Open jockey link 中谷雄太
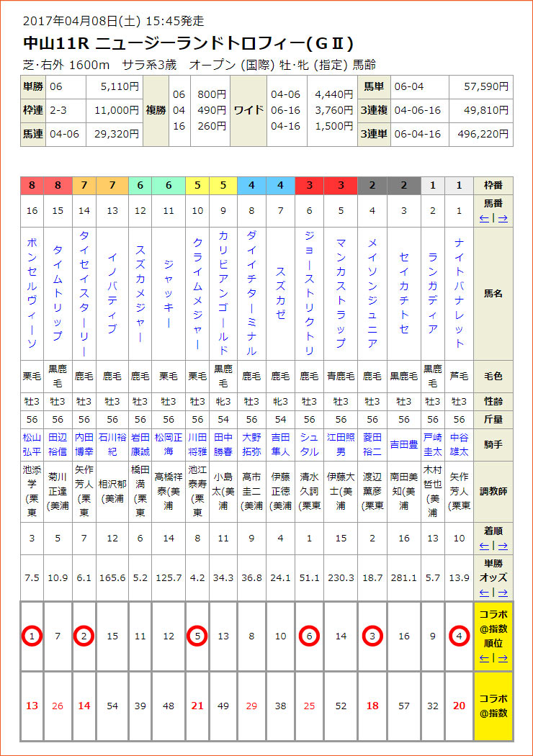Viewport: 533px width, 756px height. click(460, 444)
